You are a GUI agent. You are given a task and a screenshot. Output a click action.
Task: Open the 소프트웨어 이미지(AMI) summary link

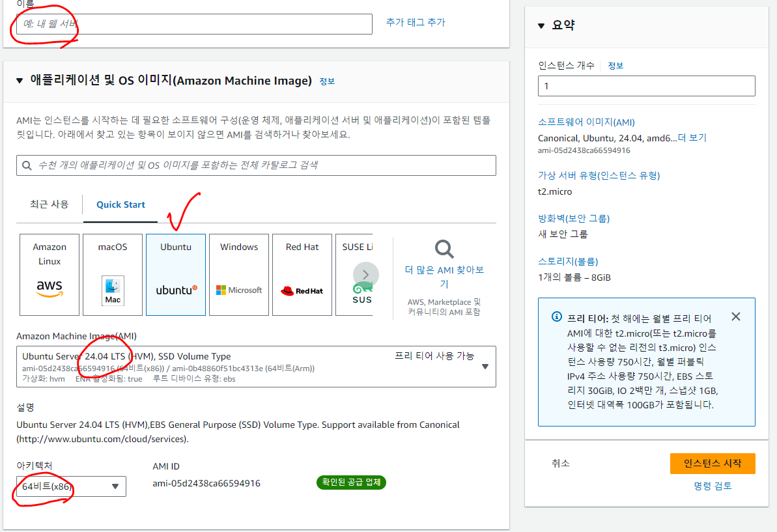pos(586,122)
